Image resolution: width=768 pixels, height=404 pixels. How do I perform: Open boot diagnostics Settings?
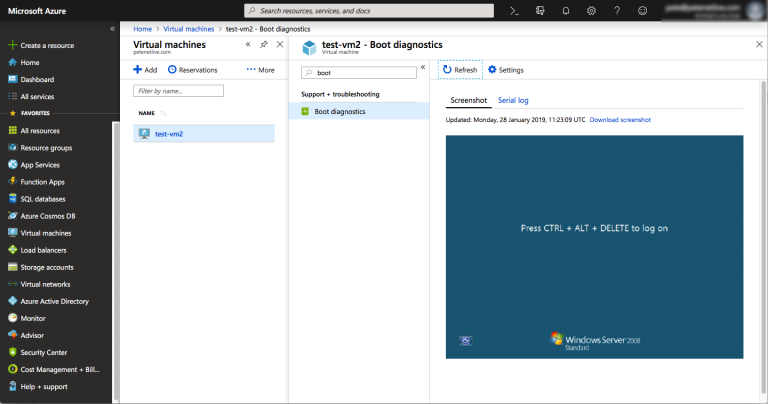click(506, 70)
